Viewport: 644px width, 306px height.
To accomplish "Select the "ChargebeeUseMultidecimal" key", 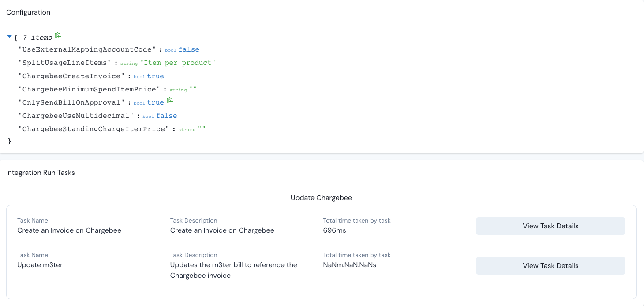I will [76, 116].
